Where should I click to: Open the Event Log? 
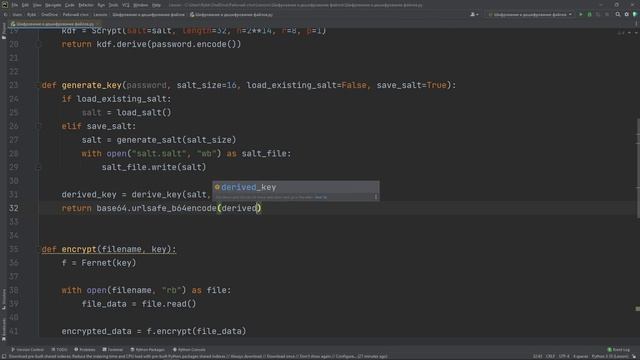click(618, 350)
